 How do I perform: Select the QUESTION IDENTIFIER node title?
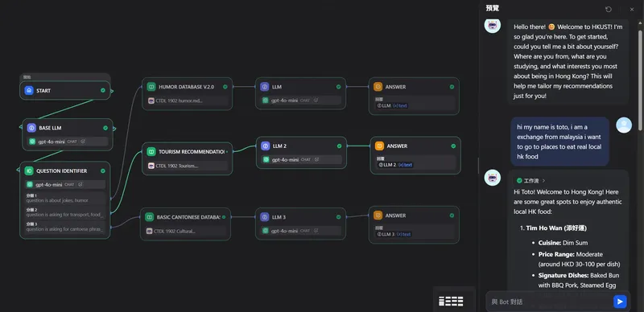[x=62, y=170]
